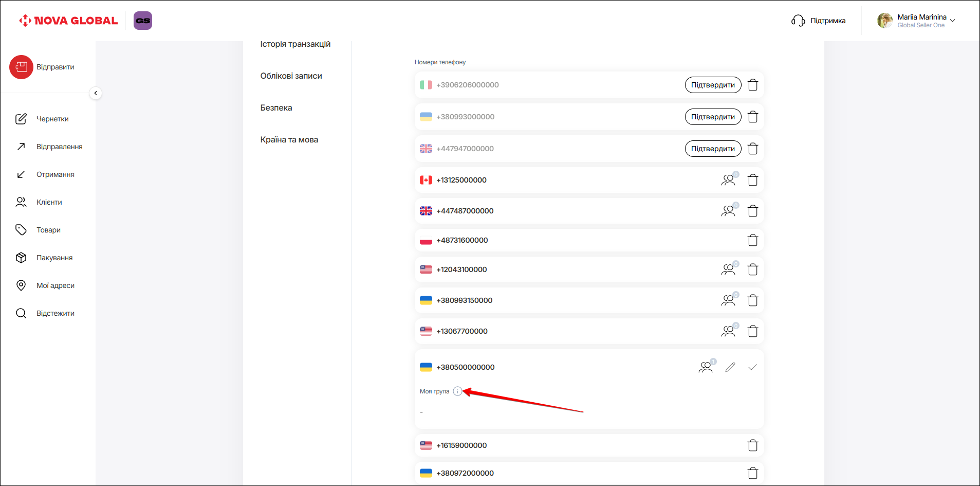The height and width of the screenshot is (486, 980).
Task: Click the info icon next to Моя група
Action: 457,391
